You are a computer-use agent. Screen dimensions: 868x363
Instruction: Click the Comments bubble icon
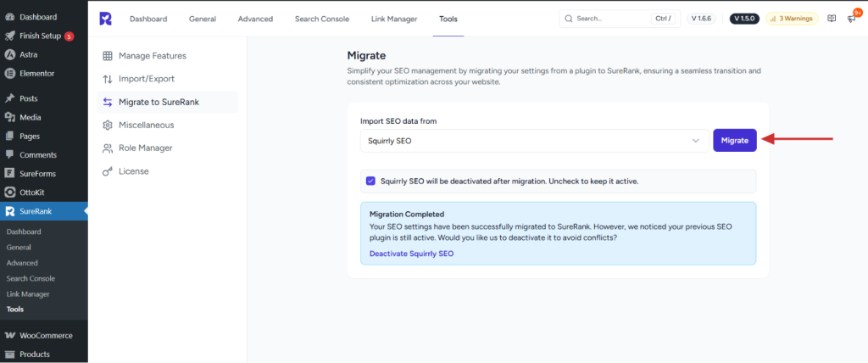[9, 155]
